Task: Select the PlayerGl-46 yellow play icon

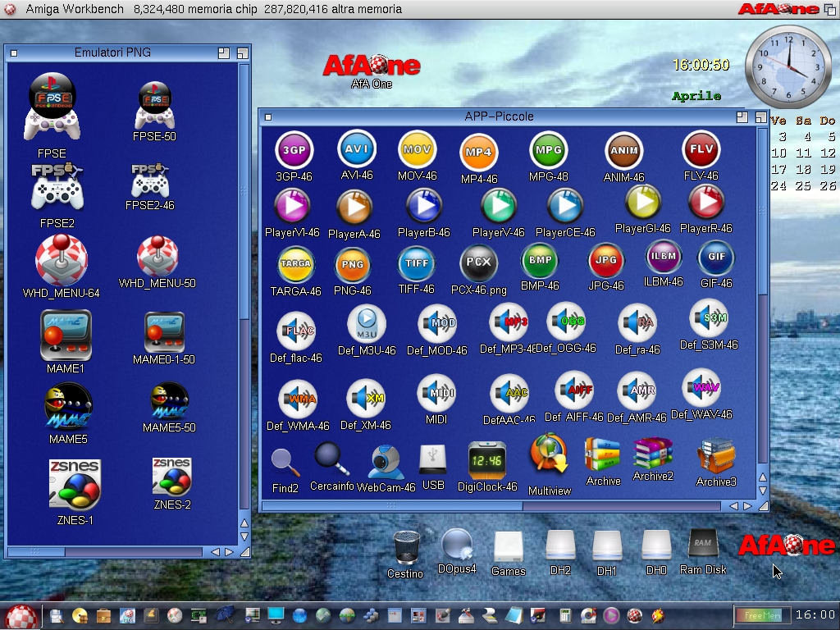Action: 643,203
